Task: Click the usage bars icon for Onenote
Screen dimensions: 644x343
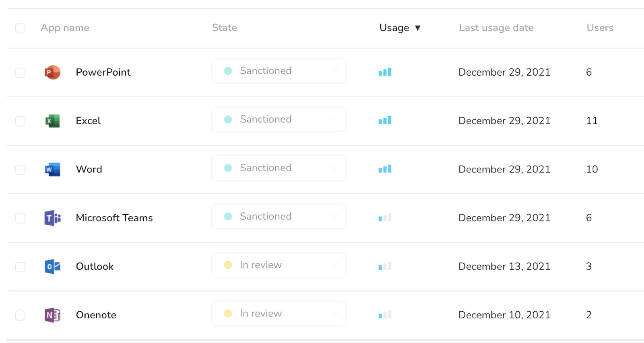Action: (385, 315)
